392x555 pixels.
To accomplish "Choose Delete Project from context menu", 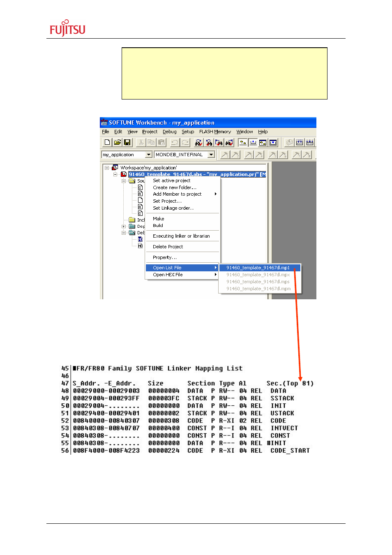I will pos(182,247).
